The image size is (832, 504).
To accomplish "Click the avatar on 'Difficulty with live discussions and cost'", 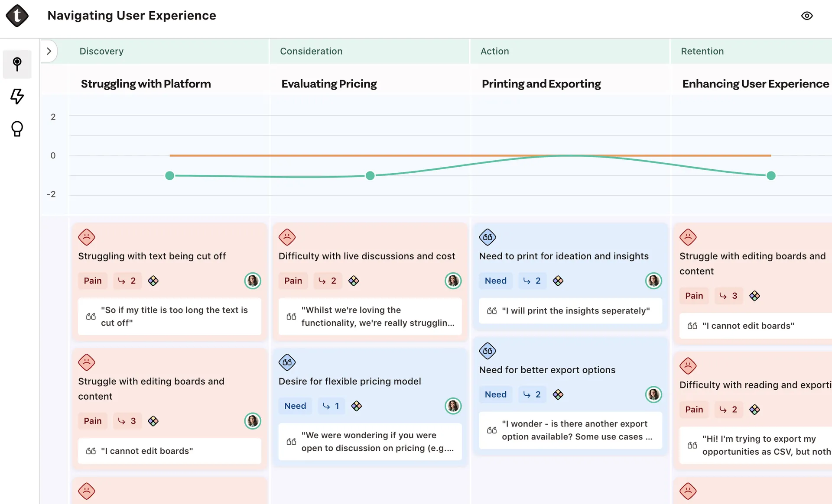I will pos(453,281).
